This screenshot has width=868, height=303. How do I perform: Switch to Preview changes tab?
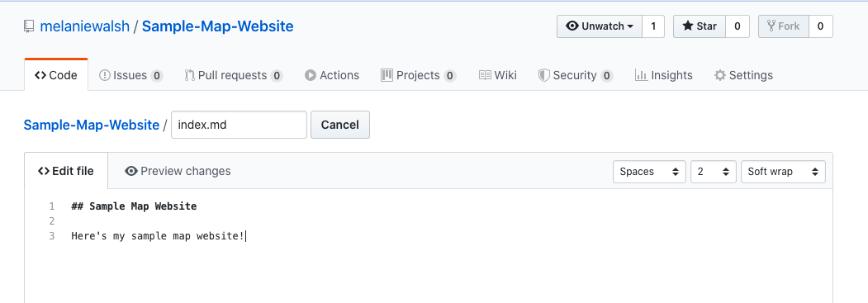point(178,171)
